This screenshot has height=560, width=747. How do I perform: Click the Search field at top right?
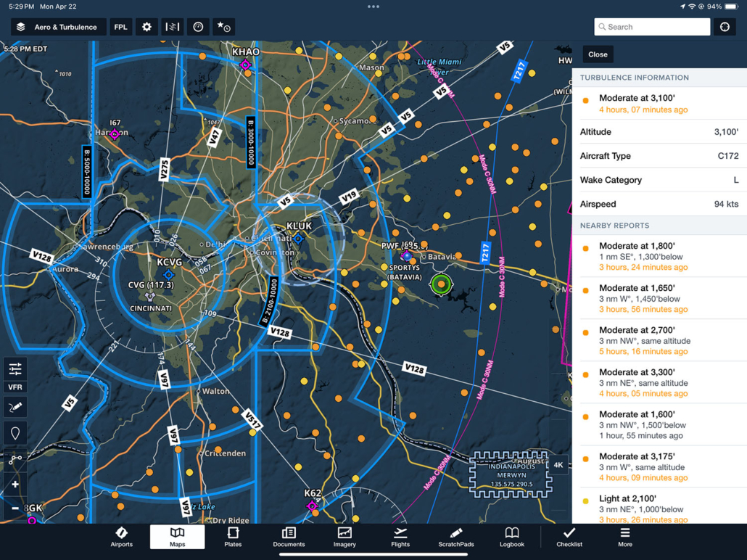point(651,26)
